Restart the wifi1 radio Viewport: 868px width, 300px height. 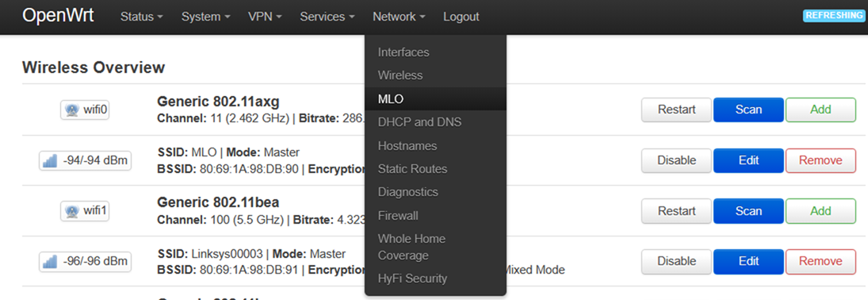tap(676, 211)
